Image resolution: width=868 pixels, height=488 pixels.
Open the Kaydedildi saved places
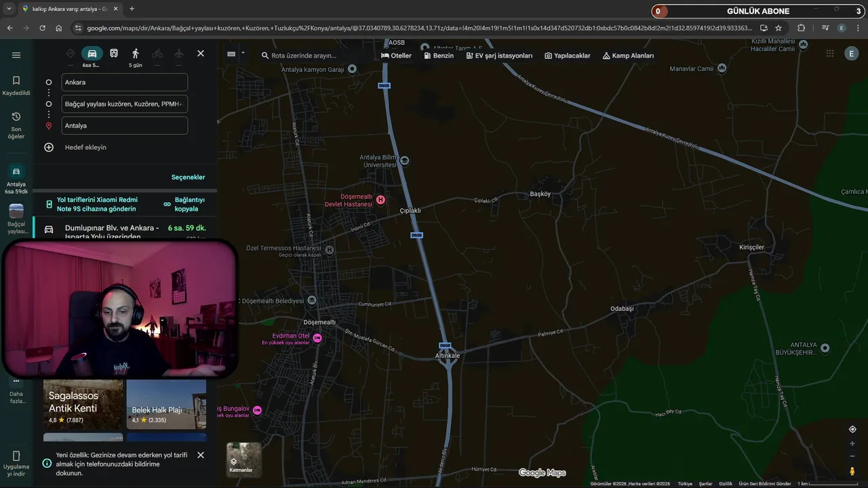click(16, 85)
